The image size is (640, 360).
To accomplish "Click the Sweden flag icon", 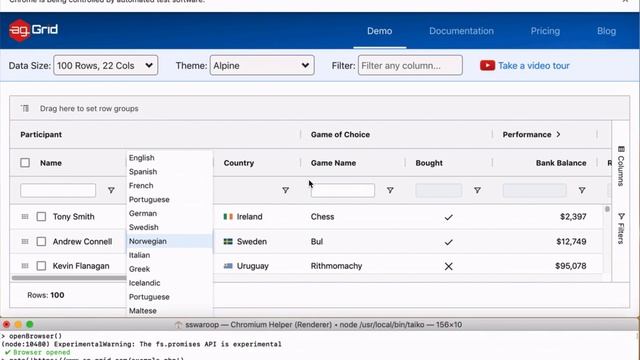I will point(228,242).
